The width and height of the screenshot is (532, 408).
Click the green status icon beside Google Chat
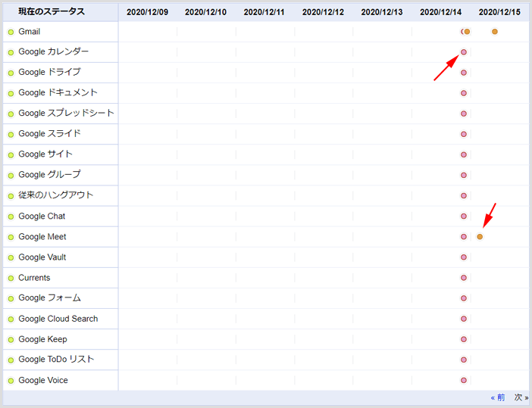coord(11,216)
